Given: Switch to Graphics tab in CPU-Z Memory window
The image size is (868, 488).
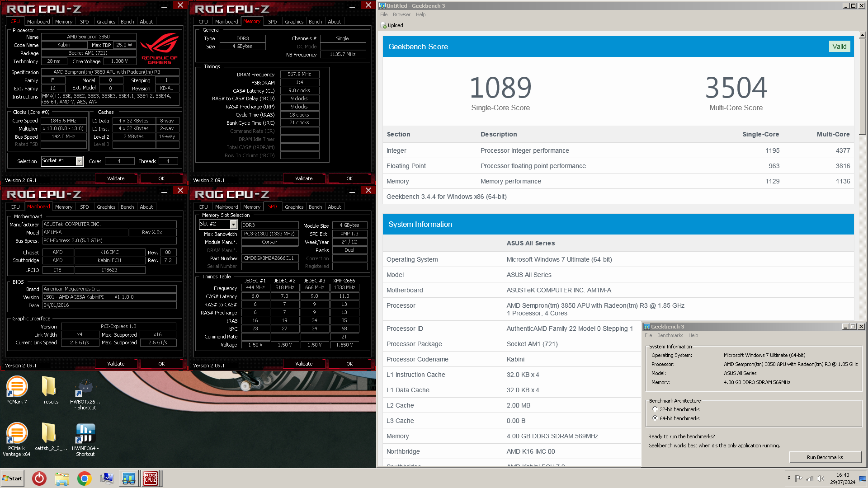Looking at the screenshot, I should pyautogui.click(x=294, y=22).
